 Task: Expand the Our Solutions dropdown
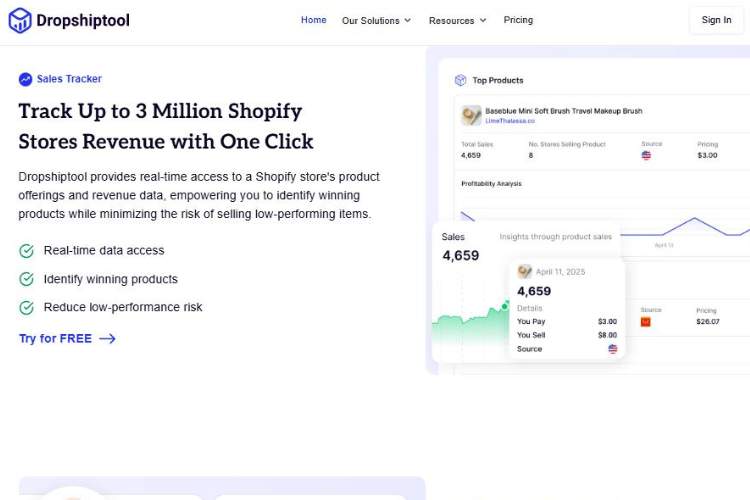coord(376,20)
